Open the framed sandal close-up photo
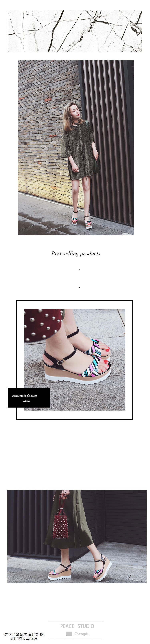 pos(75,360)
